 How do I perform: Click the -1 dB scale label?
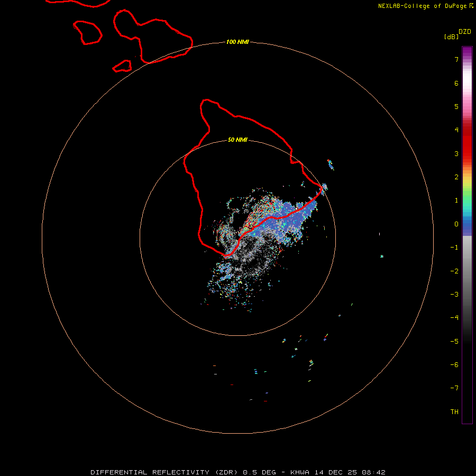454,248
